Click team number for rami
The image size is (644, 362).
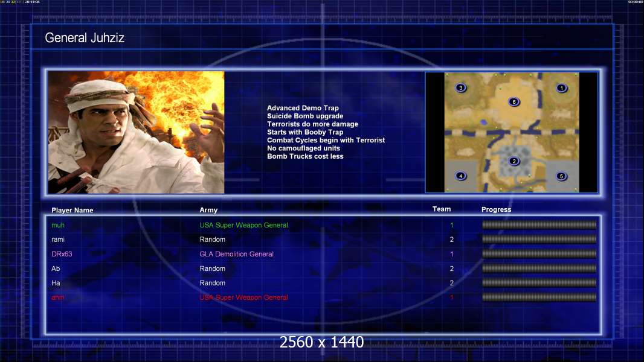tap(451, 240)
